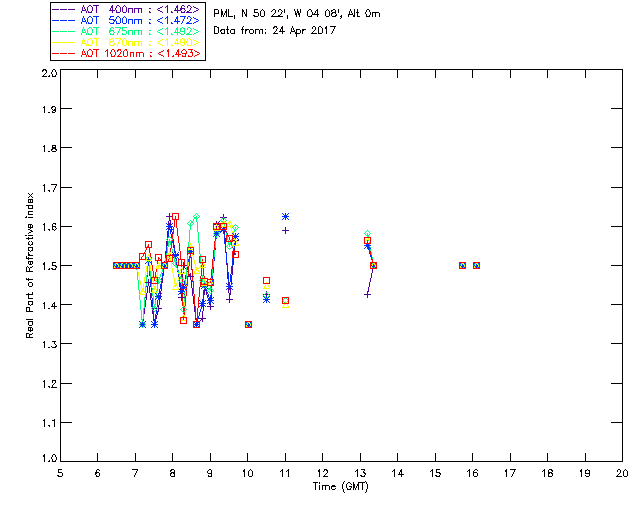This screenshot has height=512, width=640.
Task: Click the time axis tick label 13
Action: [360, 473]
